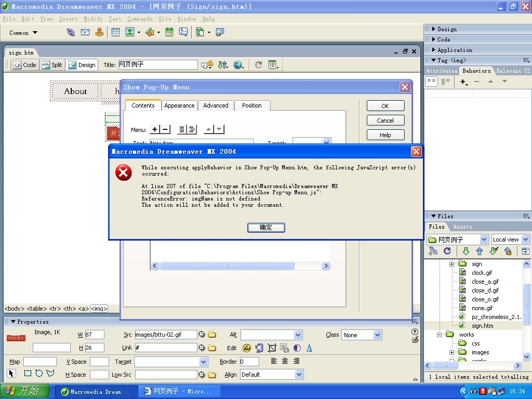Collapse the works folder in Files tree

click(440, 335)
